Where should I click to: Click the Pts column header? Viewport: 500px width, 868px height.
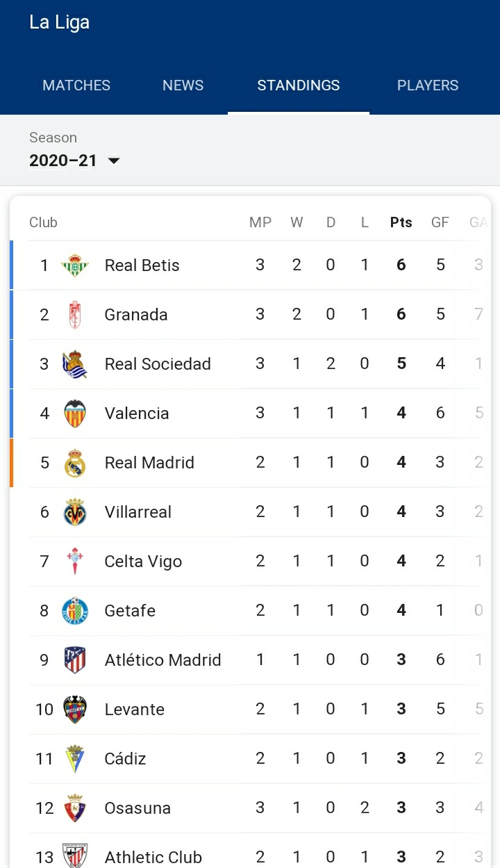coord(401,222)
